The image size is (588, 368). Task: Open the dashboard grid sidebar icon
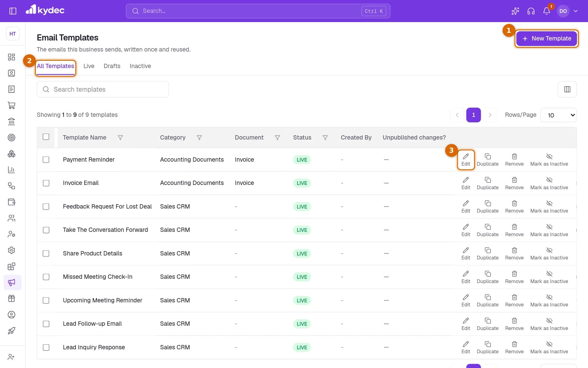11,57
